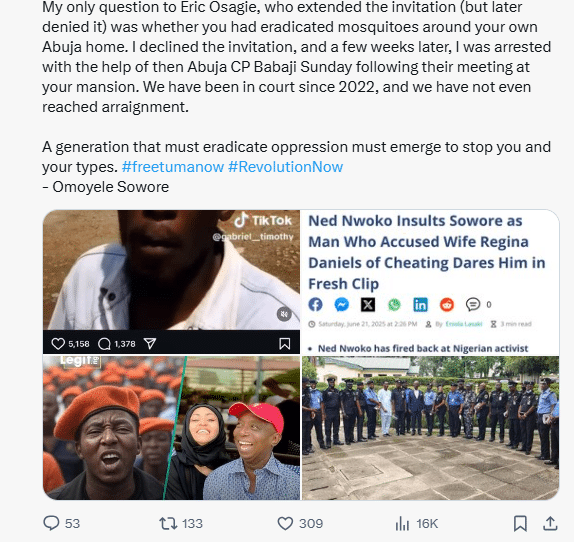Click the Reddit share icon in article image
This screenshot has height=542, width=574.
(447, 304)
